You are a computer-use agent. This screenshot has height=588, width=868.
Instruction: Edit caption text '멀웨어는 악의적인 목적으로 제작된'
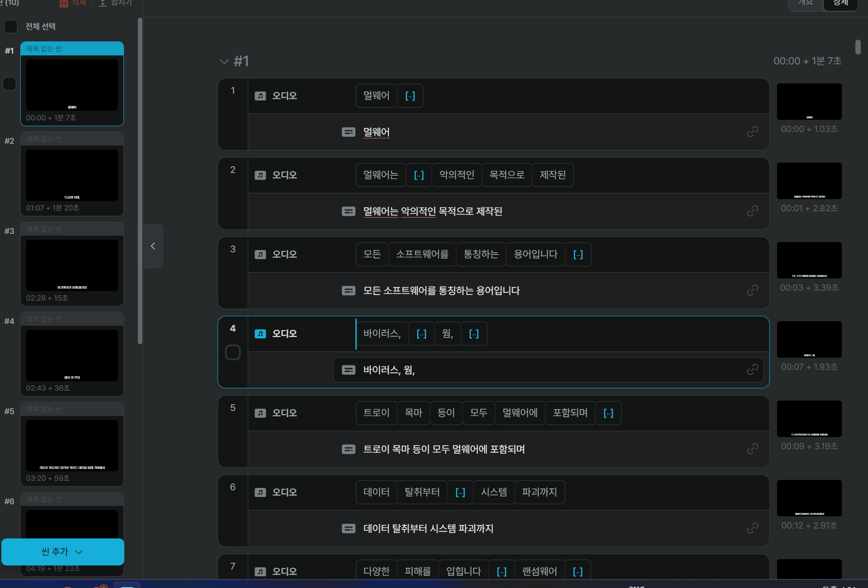pos(433,211)
